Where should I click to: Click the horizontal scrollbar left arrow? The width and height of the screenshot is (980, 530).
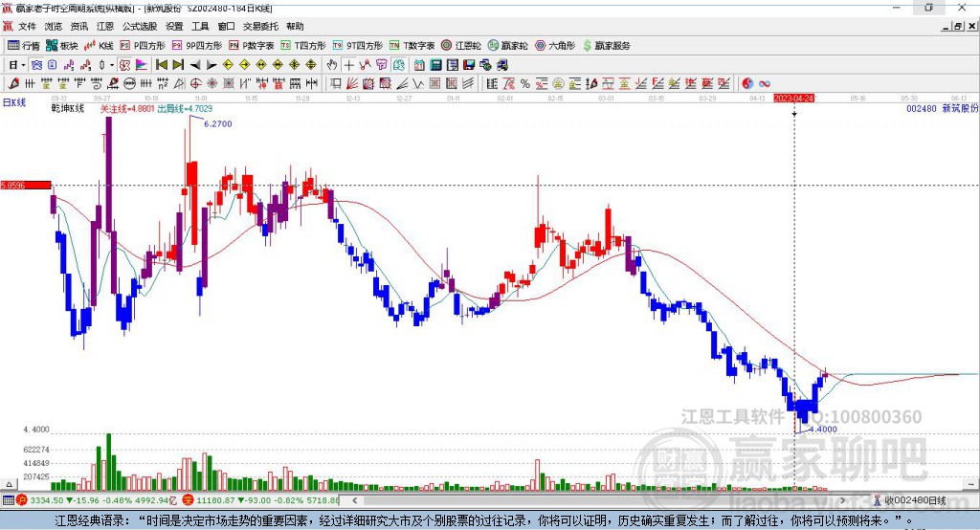(354, 500)
